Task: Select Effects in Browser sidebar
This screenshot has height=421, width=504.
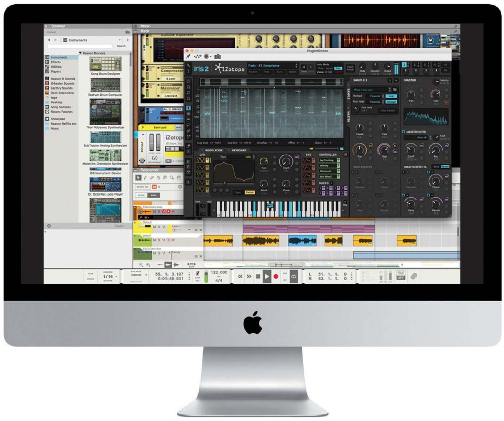Action: [x=56, y=62]
